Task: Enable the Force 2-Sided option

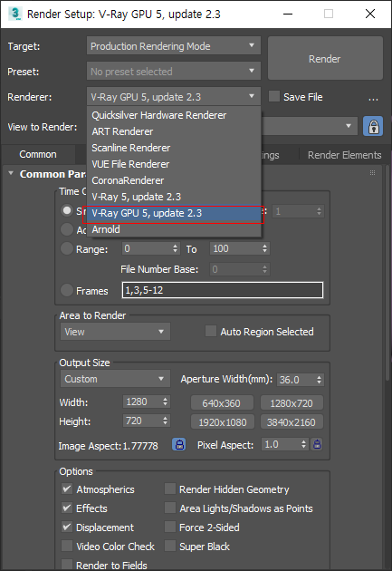Action: pyautogui.click(x=170, y=527)
